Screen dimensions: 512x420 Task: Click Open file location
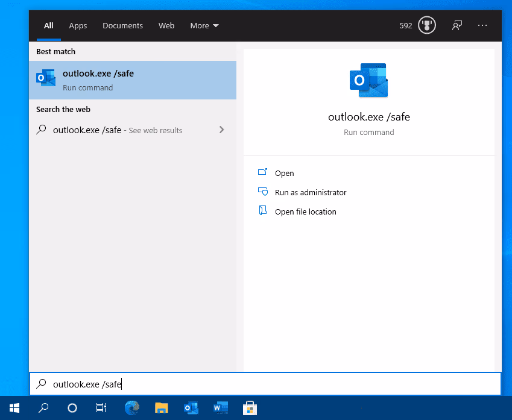click(304, 212)
